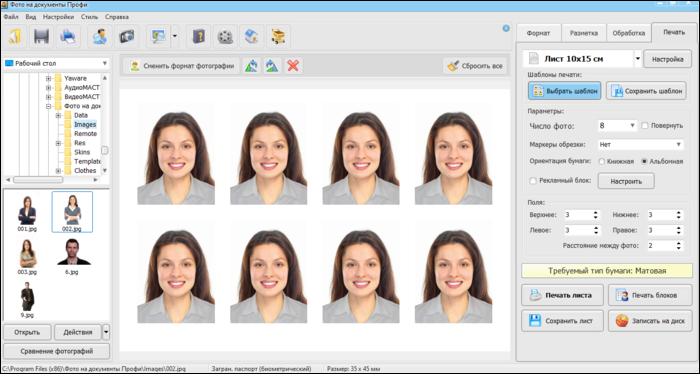Click 'Сбросить все' button
This screenshot has width=700, height=374.
click(x=475, y=66)
